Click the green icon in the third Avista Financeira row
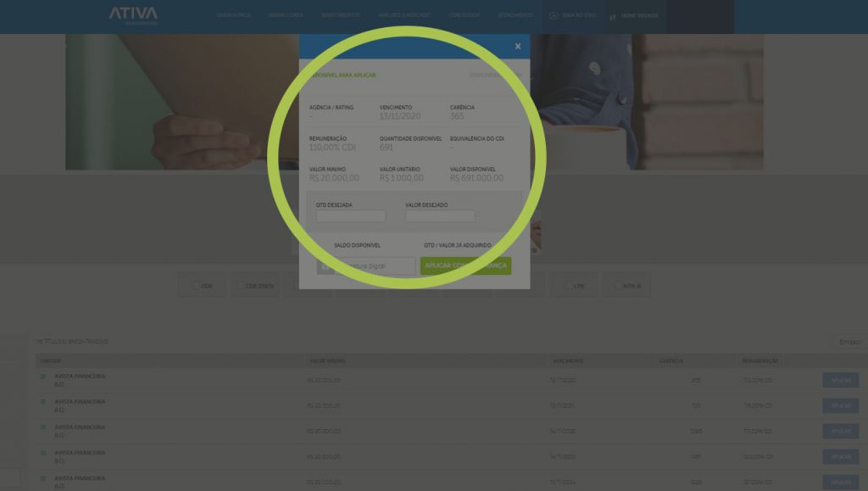 pyautogui.click(x=43, y=427)
